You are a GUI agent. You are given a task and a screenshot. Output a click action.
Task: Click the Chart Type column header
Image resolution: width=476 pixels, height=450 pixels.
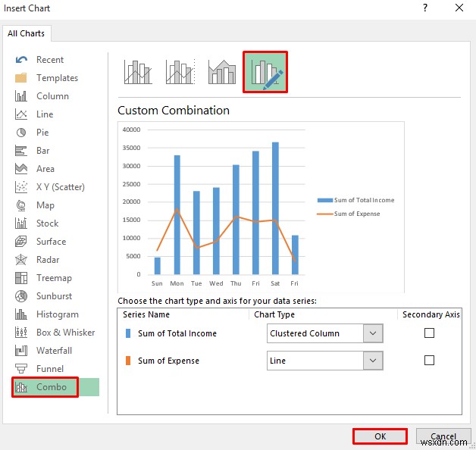point(274,314)
